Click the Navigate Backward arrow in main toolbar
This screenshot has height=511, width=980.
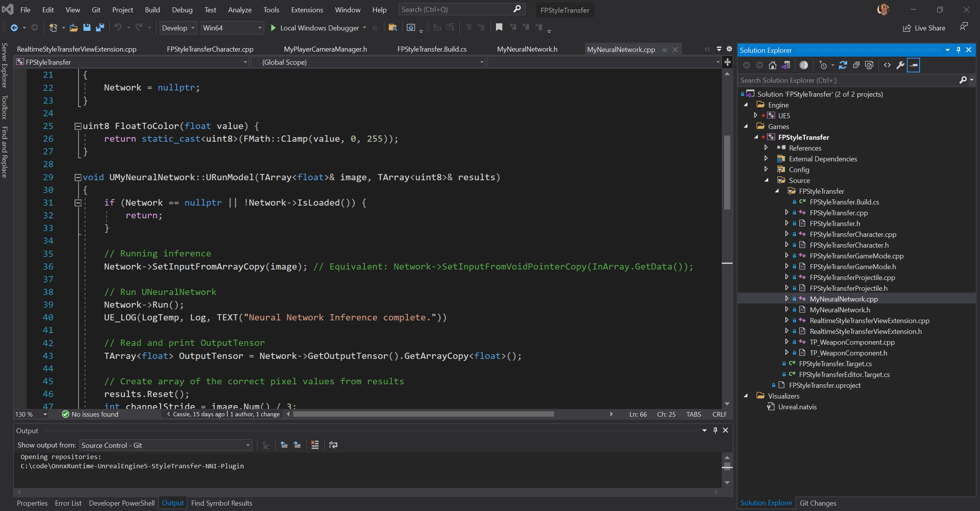pyautogui.click(x=14, y=28)
